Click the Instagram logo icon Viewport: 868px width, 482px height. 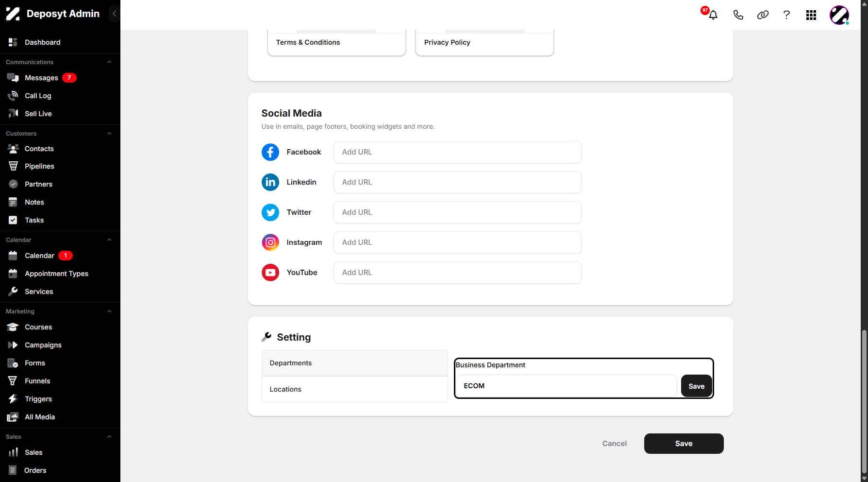coord(270,242)
